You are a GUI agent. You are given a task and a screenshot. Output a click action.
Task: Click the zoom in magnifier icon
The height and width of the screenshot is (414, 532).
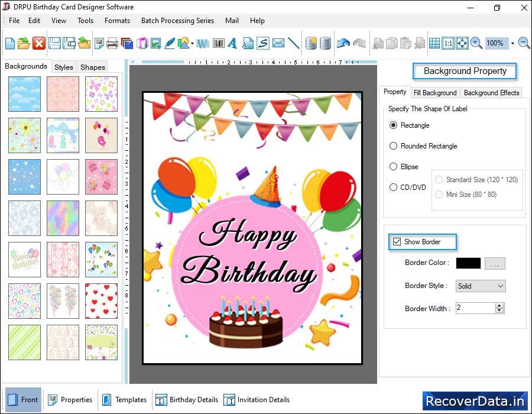click(476, 43)
